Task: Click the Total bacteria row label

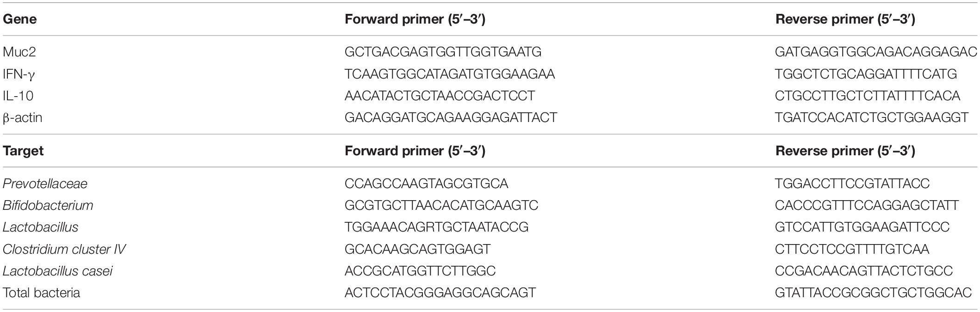Action: [41, 293]
